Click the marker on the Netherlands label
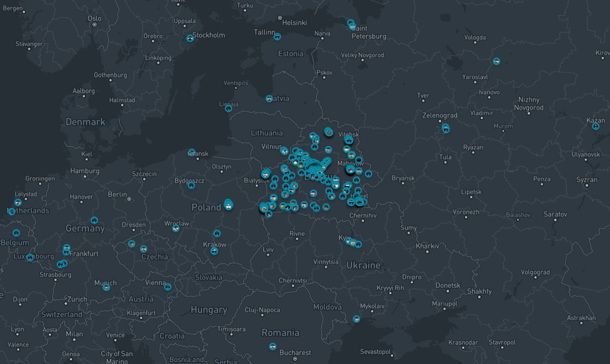Screen dimensions: 610x364 point(11,212)
